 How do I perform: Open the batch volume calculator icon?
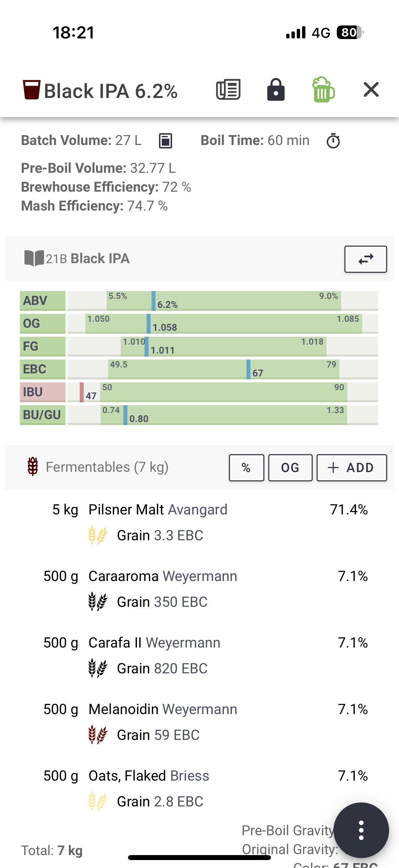coord(165,140)
